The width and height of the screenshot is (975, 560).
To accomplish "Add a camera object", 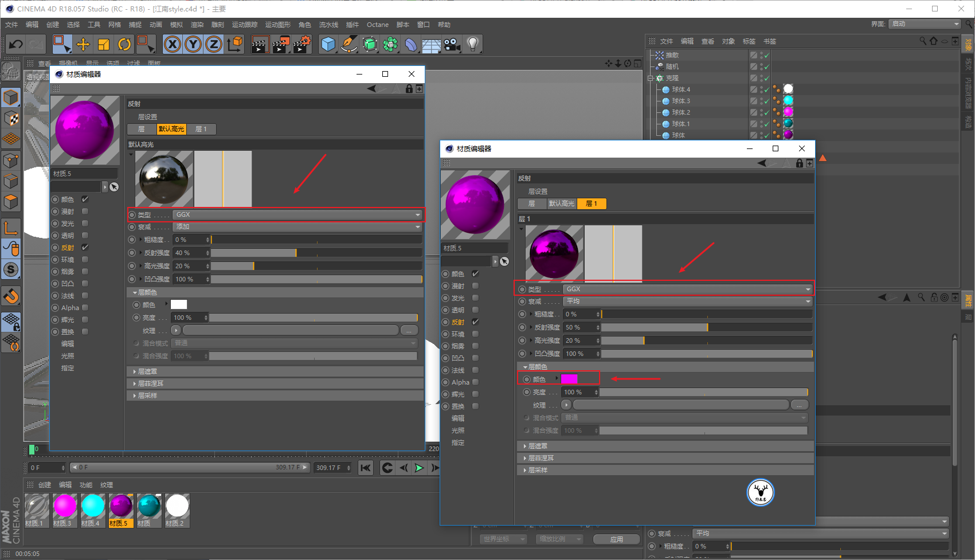I will tap(452, 44).
